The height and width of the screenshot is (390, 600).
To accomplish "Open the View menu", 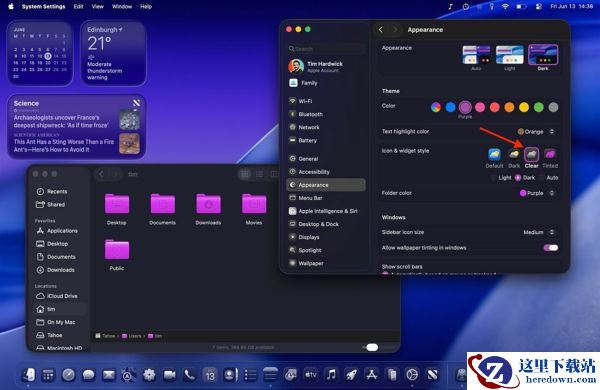I will coord(98,7).
